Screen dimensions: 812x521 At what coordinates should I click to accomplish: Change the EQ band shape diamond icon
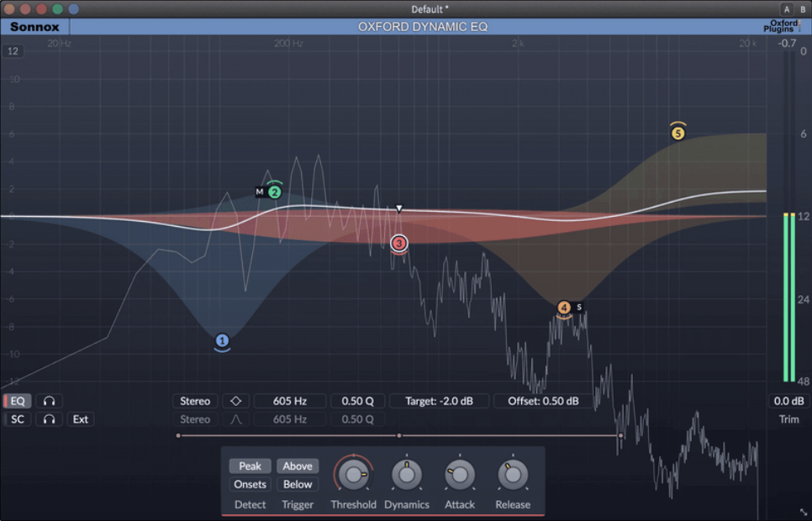click(x=235, y=401)
